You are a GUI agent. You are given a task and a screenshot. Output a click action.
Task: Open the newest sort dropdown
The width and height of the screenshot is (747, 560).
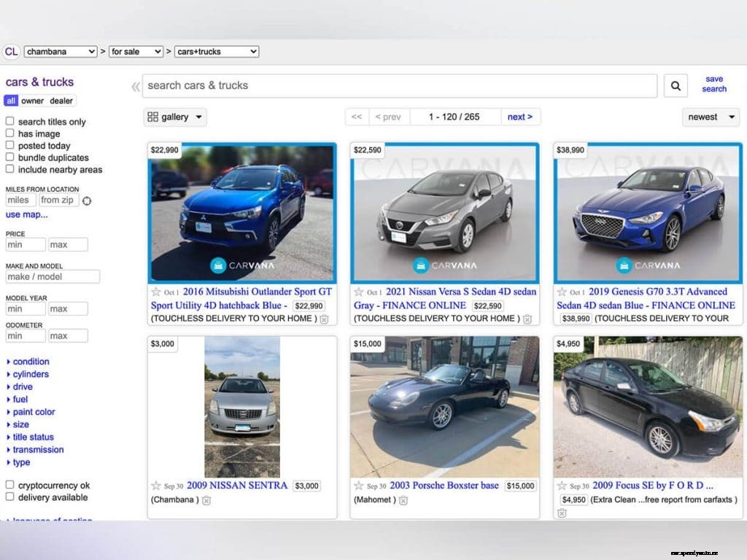709,117
